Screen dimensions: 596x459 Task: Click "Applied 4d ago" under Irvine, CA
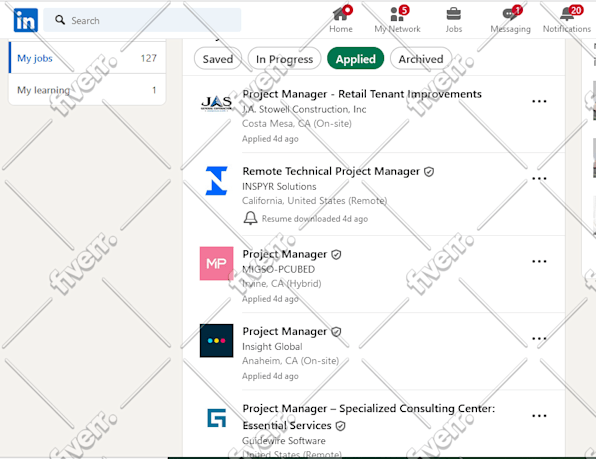pyautogui.click(x=270, y=299)
